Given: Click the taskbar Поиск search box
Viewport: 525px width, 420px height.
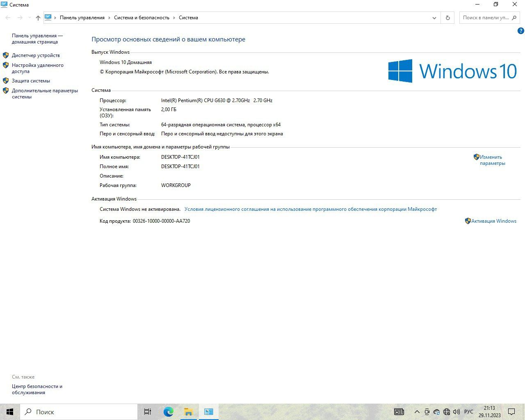Looking at the screenshot, I should pos(79,412).
